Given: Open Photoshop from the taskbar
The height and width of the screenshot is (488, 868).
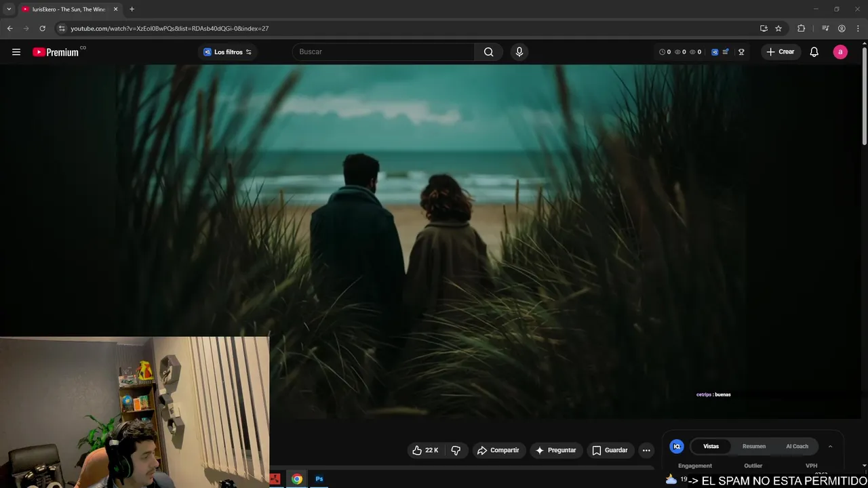Looking at the screenshot, I should click(x=319, y=479).
